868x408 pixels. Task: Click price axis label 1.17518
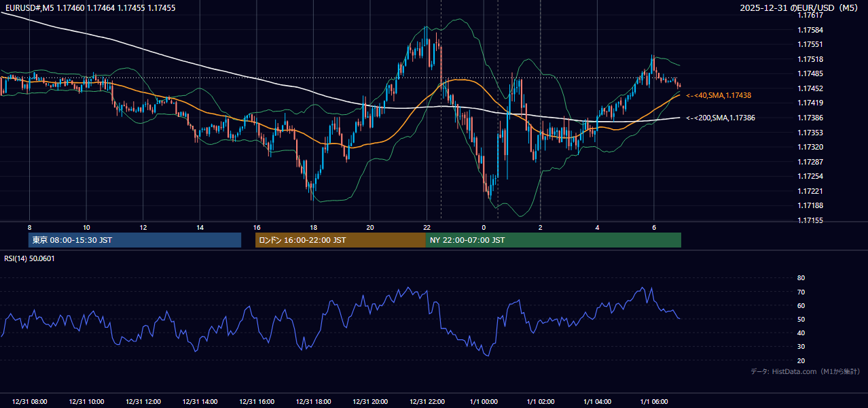point(810,59)
